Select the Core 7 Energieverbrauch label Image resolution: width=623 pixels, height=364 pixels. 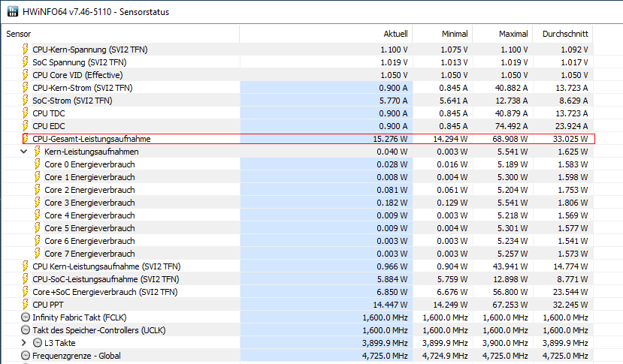[89, 253]
